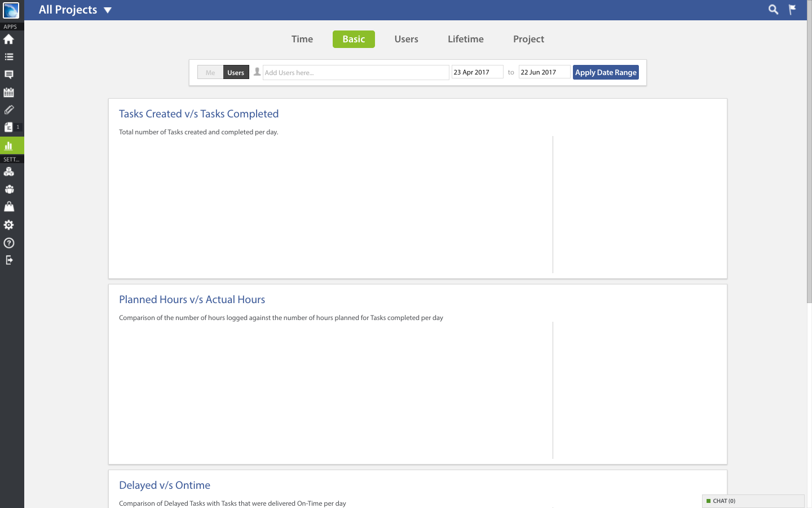Image resolution: width=812 pixels, height=508 pixels.
Task: Open the settings gear icon
Action: pyautogui.click(x=8, y=225)
